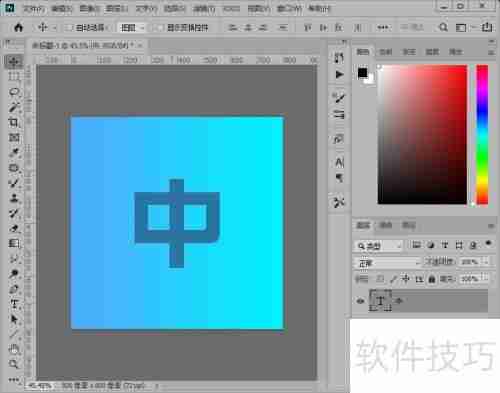Screen dimensions: 500x393
Task: Switch to the Swatches tab
Action: click(386, 52)
